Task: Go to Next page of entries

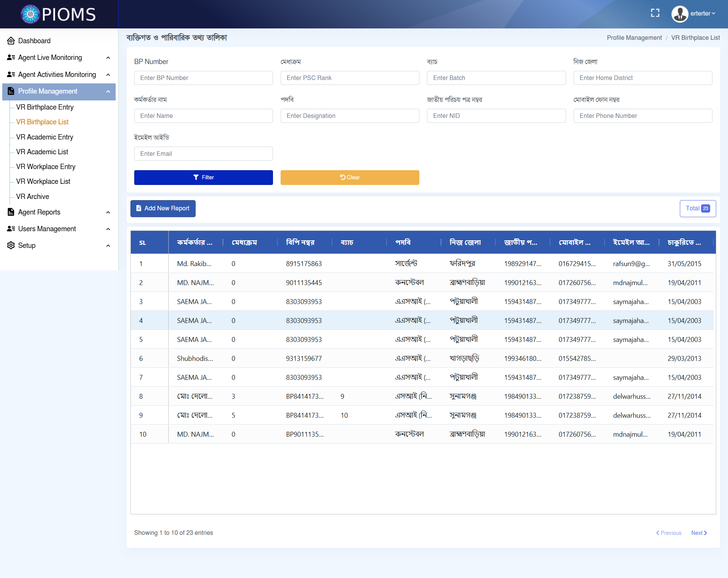Action: [698, 533]
